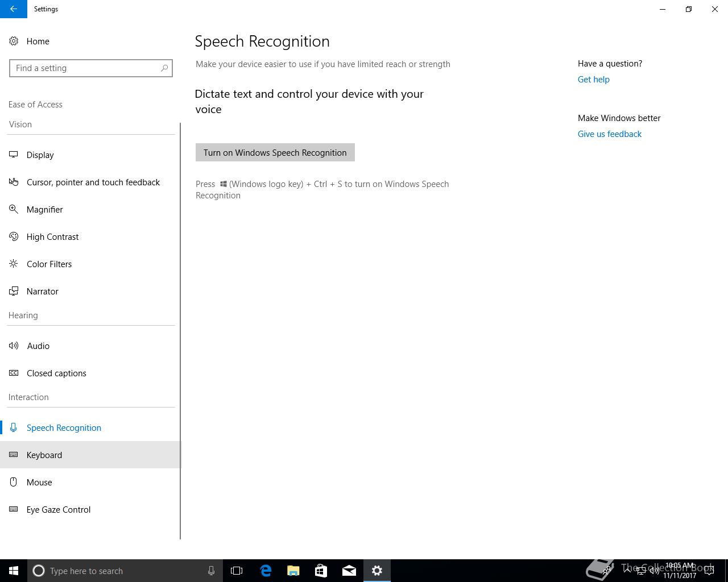Click the "Make Windows better" text
This screenshot has height=582, width=728.
[619, 118]
